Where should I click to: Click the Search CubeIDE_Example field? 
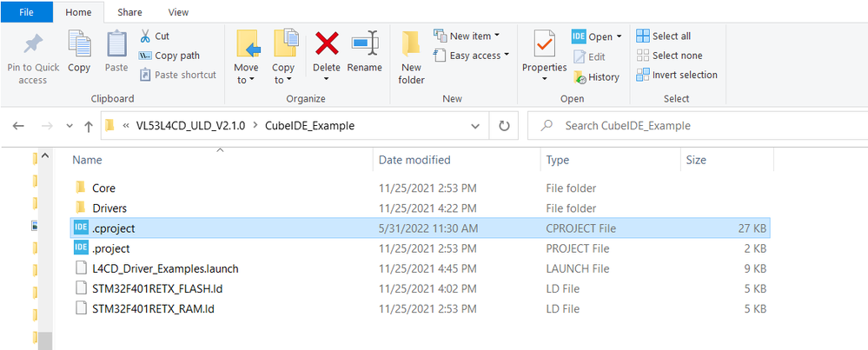pyautogui.click(x=698, y=126)
